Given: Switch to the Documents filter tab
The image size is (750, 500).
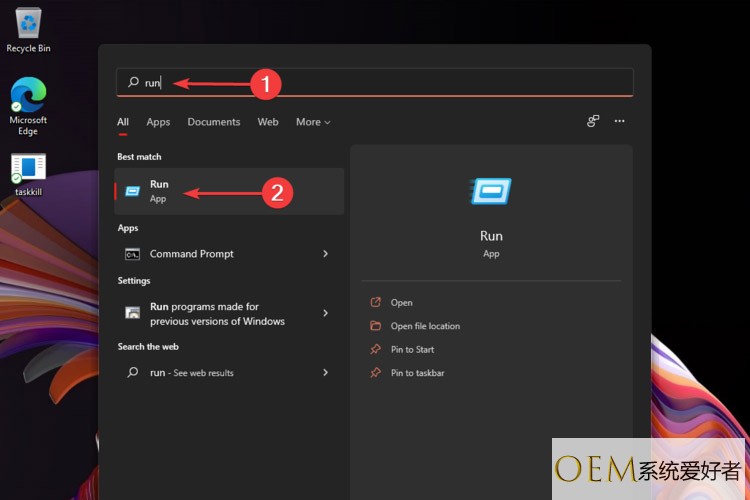Looking at the screenshot, I should click(213, 122).
